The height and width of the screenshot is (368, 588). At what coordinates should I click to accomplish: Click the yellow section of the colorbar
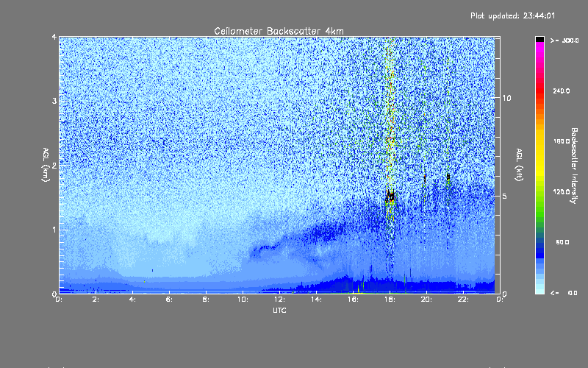(539, 152)
